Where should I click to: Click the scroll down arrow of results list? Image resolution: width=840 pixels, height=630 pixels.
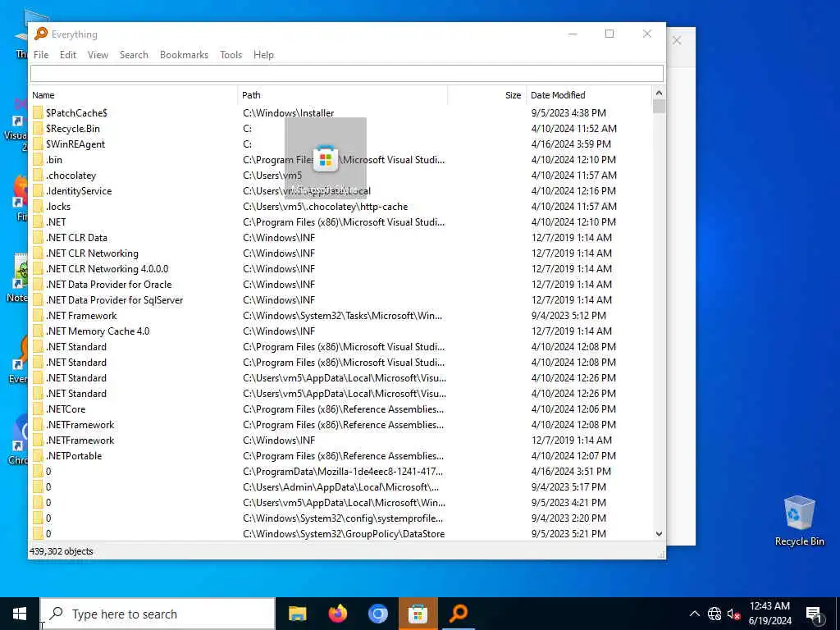659,533
